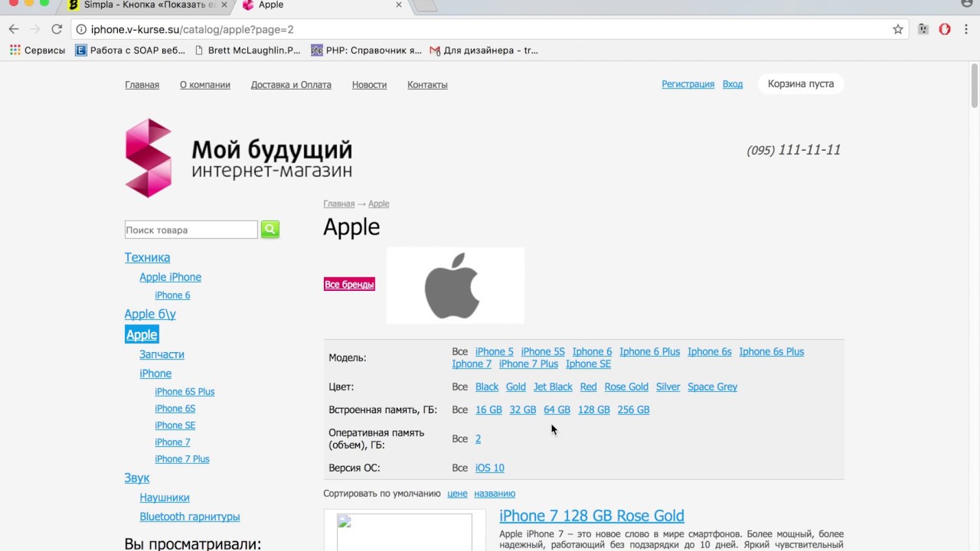The width and height of the screenshot is (980, 551).
Task: Open new tab button
Action: (425, 5)
